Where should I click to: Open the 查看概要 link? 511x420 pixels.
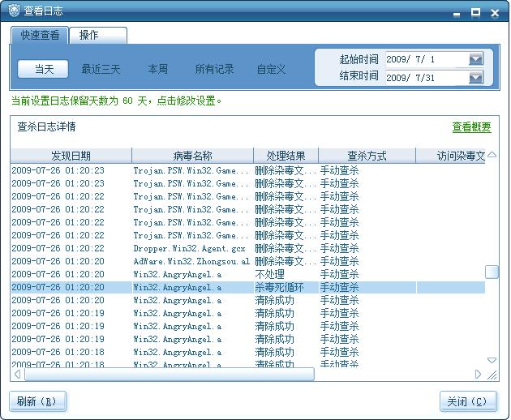471,126
